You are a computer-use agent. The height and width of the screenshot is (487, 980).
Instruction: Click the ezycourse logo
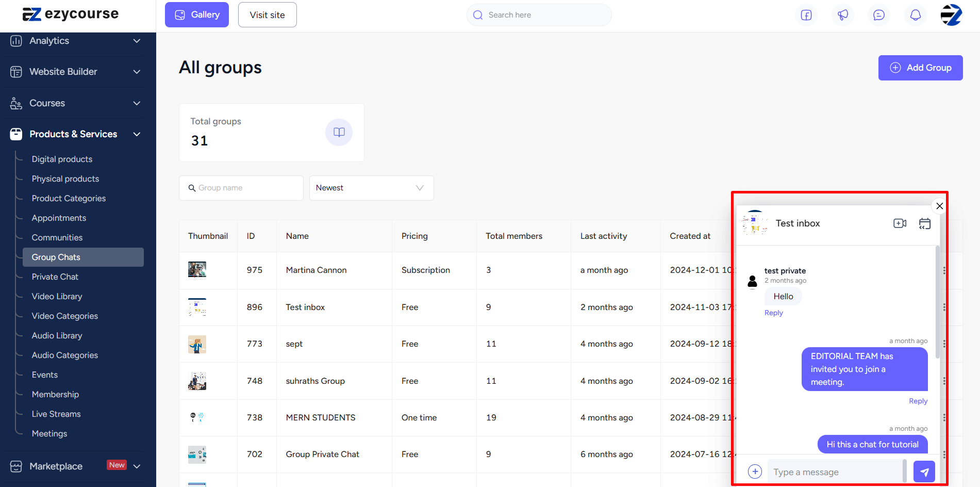coord(71,14)
